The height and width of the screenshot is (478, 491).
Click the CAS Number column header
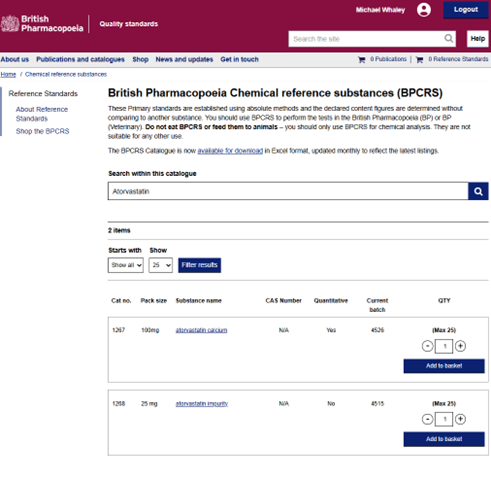point(283,301)
